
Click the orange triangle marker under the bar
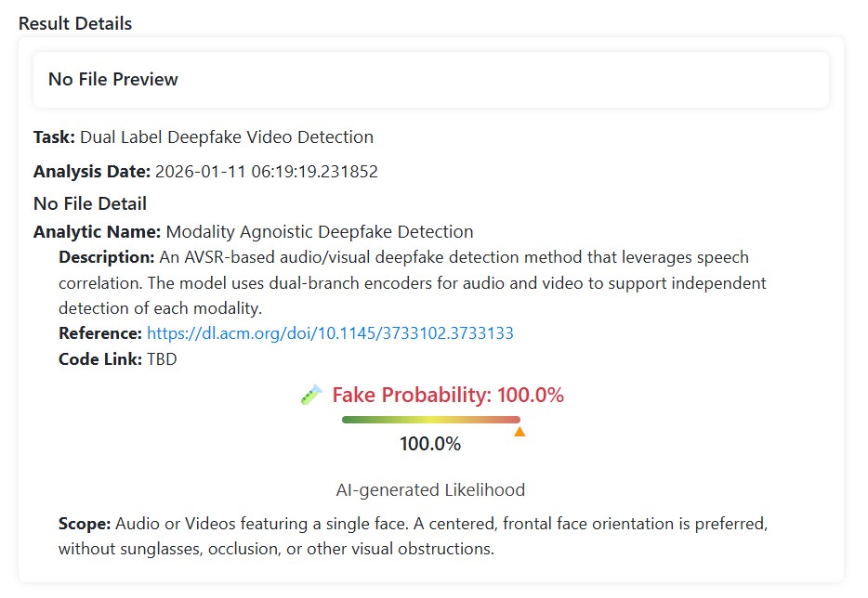[x=519, y=432]
